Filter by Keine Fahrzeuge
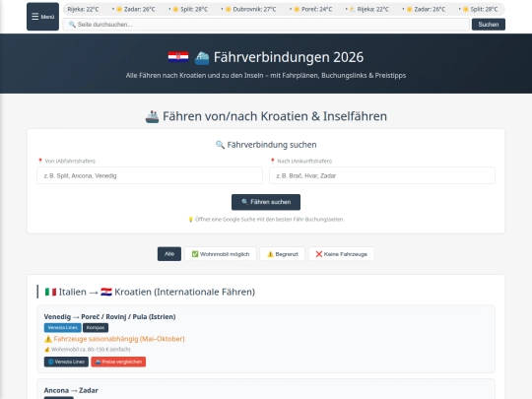 (x=341, y=254)
